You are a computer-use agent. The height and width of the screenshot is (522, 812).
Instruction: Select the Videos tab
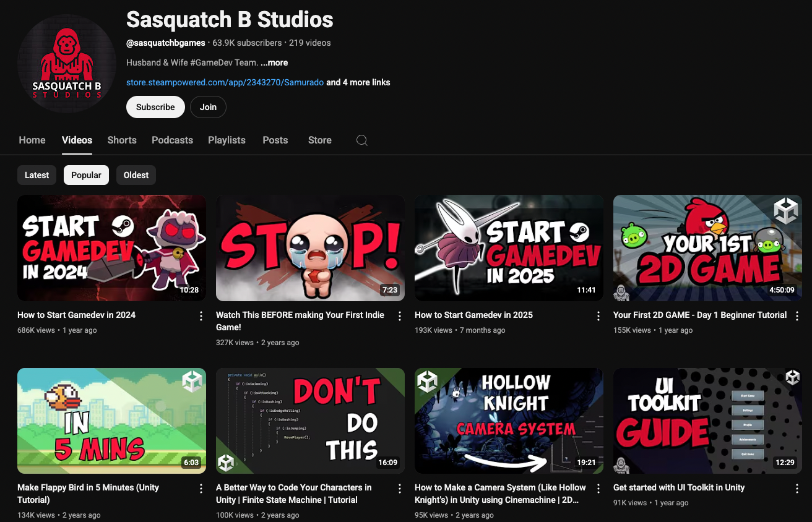77,140
